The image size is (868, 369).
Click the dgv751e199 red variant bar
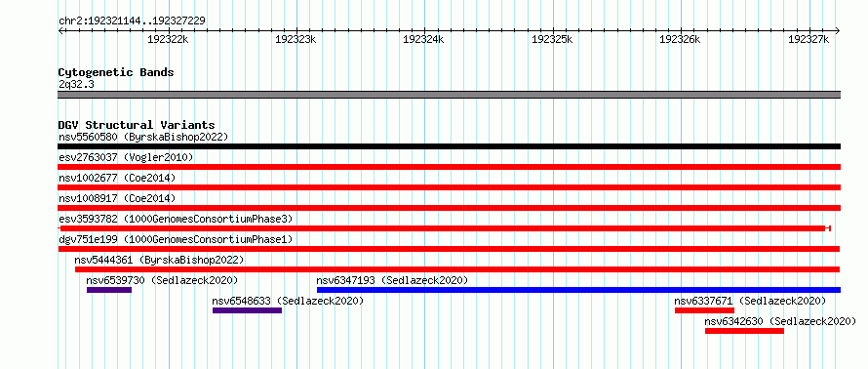(449, 249)
